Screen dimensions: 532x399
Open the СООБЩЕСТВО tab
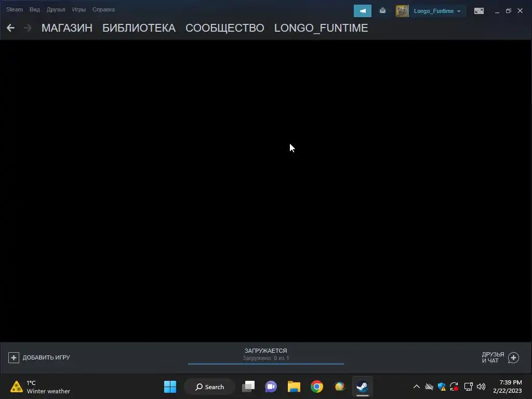(224, 28)
